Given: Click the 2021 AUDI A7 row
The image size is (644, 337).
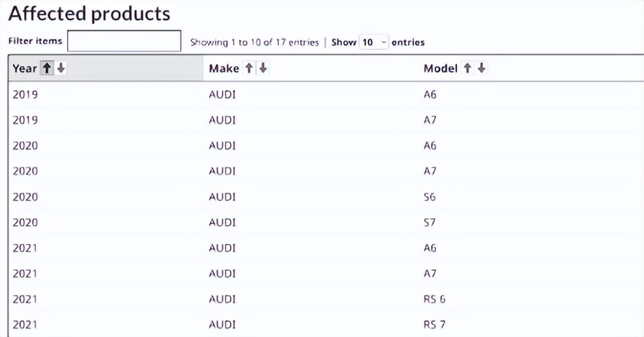Looking at the screenshot, I should [x=326, y=273].
